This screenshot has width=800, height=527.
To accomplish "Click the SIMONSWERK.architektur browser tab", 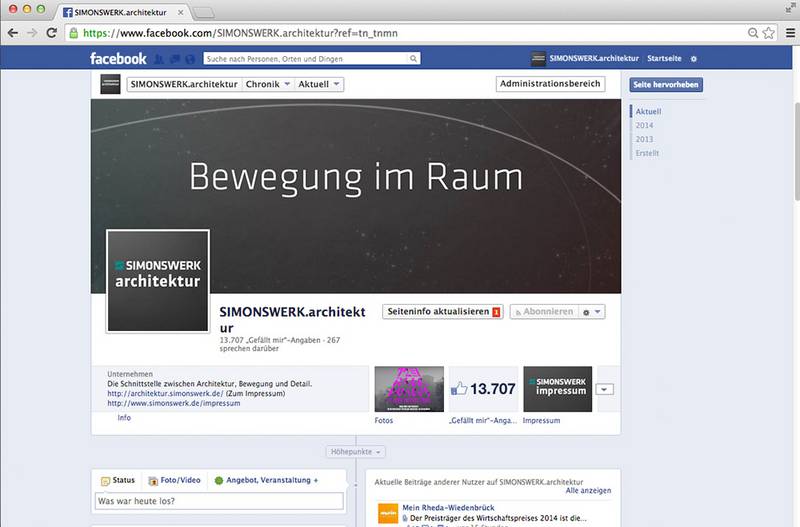I will coord(120,12).
